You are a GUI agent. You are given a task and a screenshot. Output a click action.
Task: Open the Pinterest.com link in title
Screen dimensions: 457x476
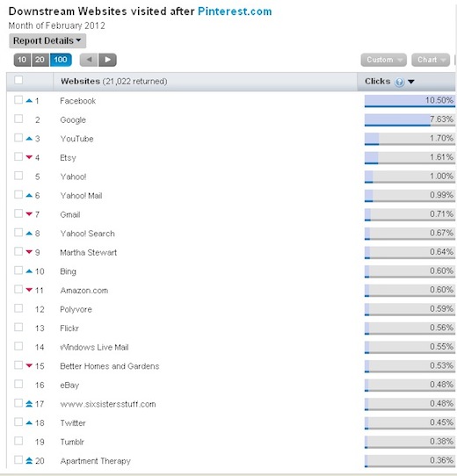[235, 11]
